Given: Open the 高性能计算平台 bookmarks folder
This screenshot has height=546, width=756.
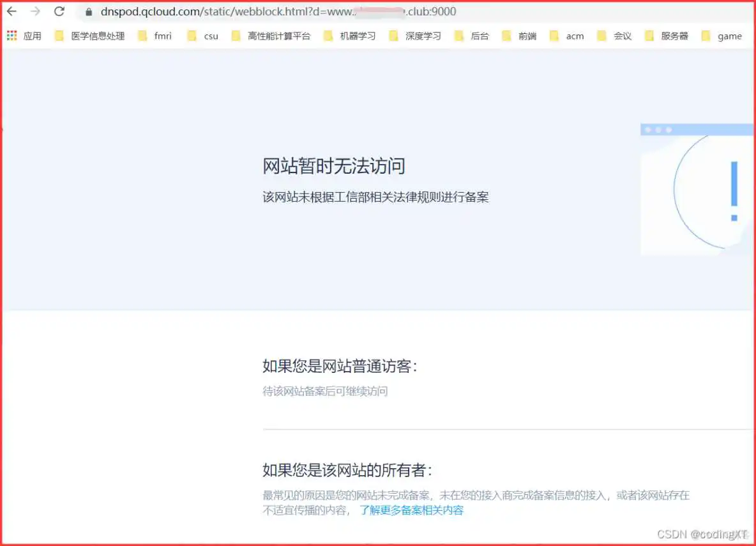Looking at the screenshot, I should click(278, 36).
